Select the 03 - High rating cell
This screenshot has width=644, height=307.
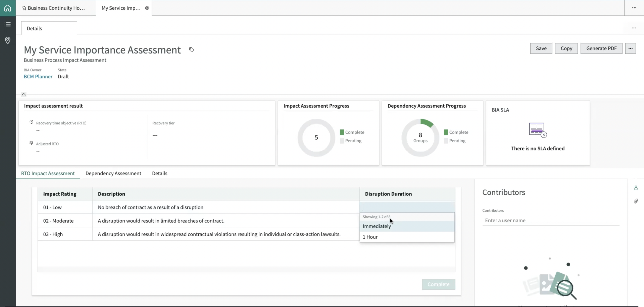65,234
